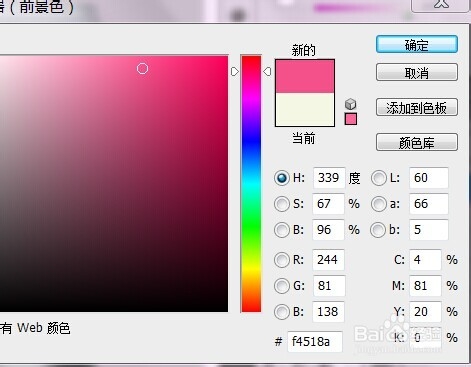Viewport: 471px width, 367px height.
Task: Click the H field showing 339
Action: pos(329,178)
